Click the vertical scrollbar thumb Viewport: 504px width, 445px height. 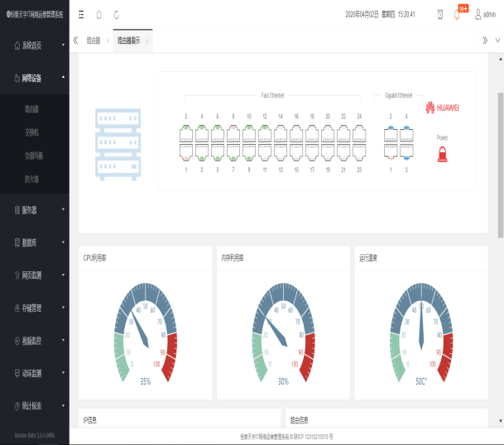pos(501,165)
